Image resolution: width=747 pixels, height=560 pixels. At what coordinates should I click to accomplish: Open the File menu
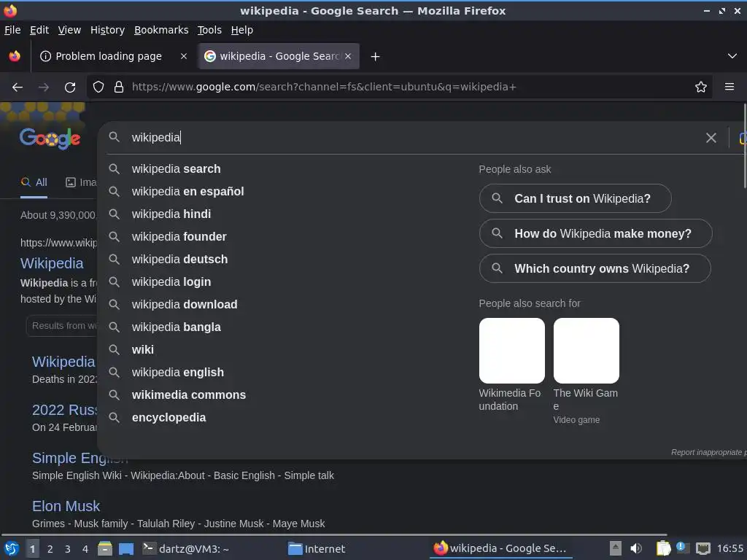point(12,30)
